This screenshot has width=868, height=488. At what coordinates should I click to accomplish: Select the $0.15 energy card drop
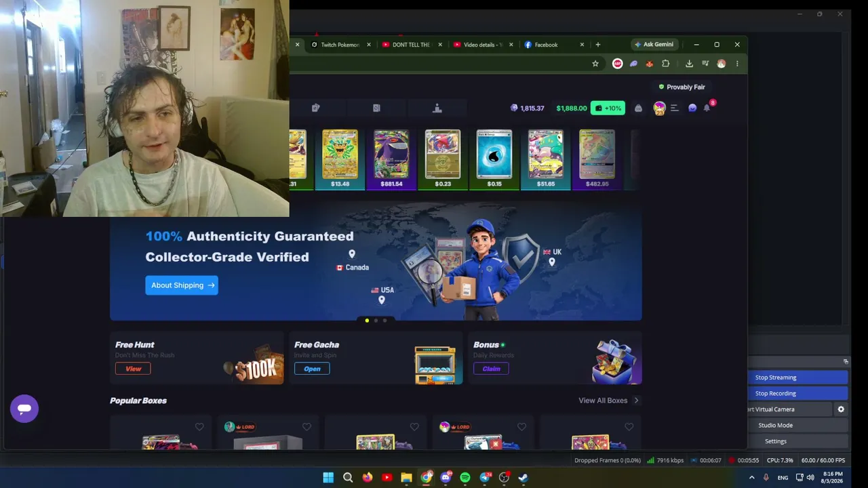click(494, 160)
